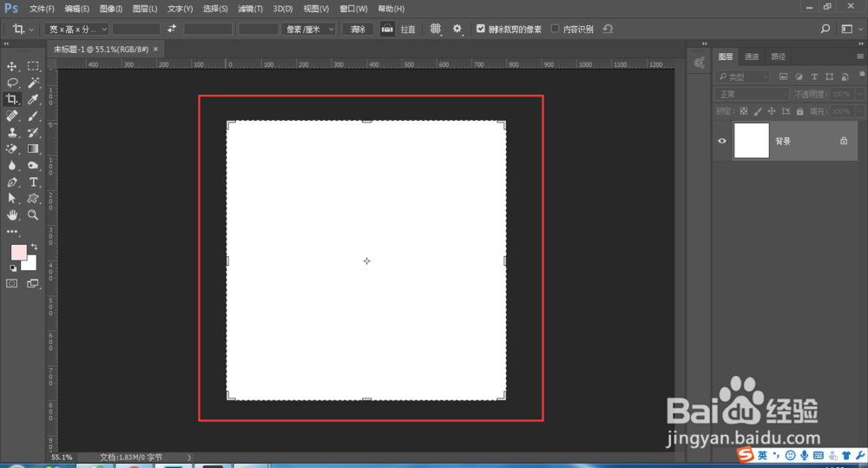Viewport: 868px width, 468px height.
Task: Open the layer filter 类型 dropdown
Action: pos(742,77)
